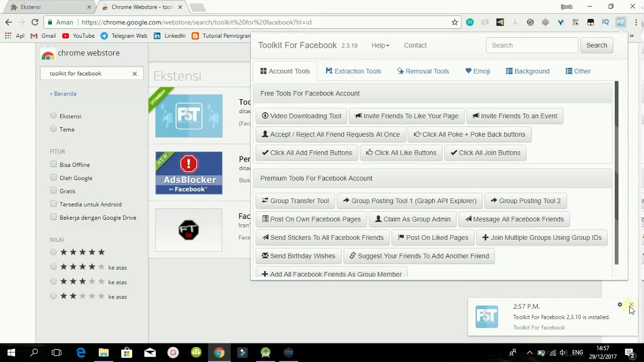Image resolution: width=644 pixels, height=362 pixels.
Task: Open Send Stickers To All Facebook Friends
Action: (x=323, y=238)
